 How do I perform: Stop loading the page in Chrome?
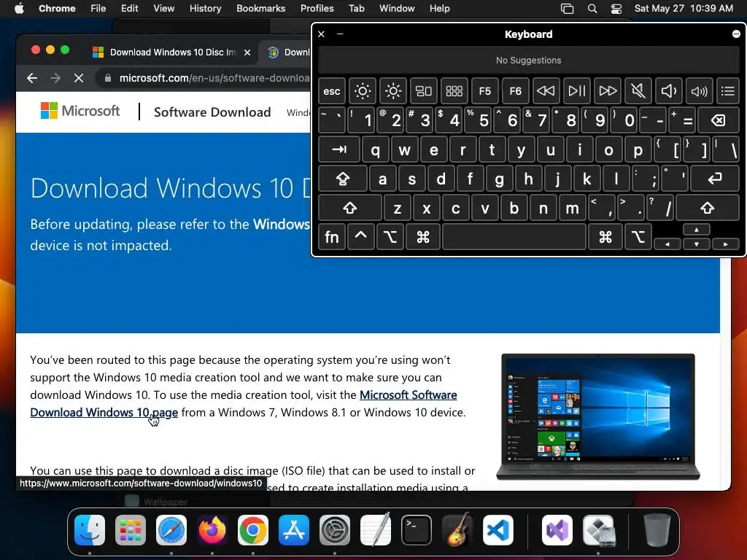[x=79, y=78]
